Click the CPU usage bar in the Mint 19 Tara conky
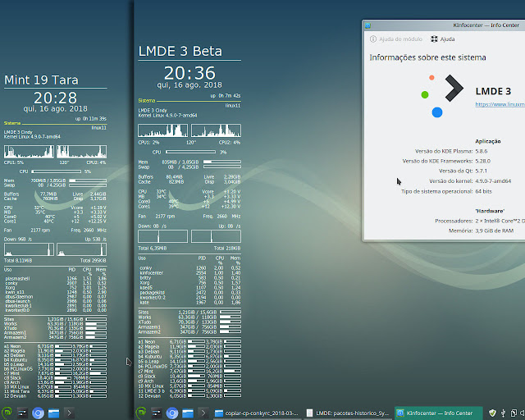 (57, 171)
